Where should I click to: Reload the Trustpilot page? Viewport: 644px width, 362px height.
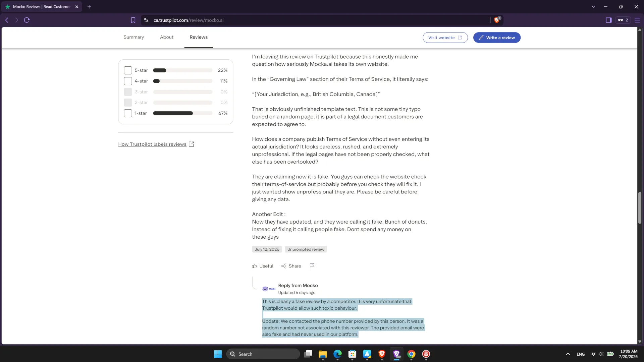click(x=27, y=20)
